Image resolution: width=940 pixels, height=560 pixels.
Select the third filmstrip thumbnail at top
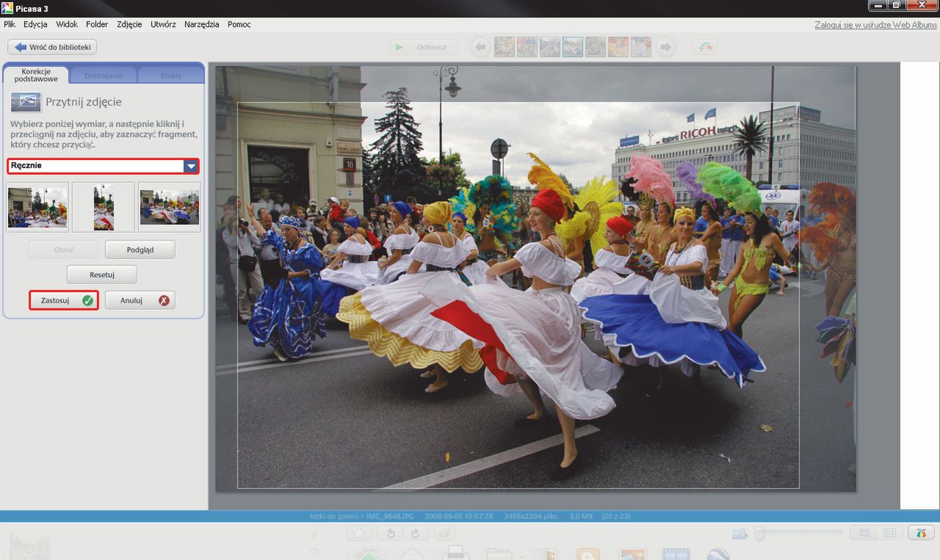coord(550,47)
